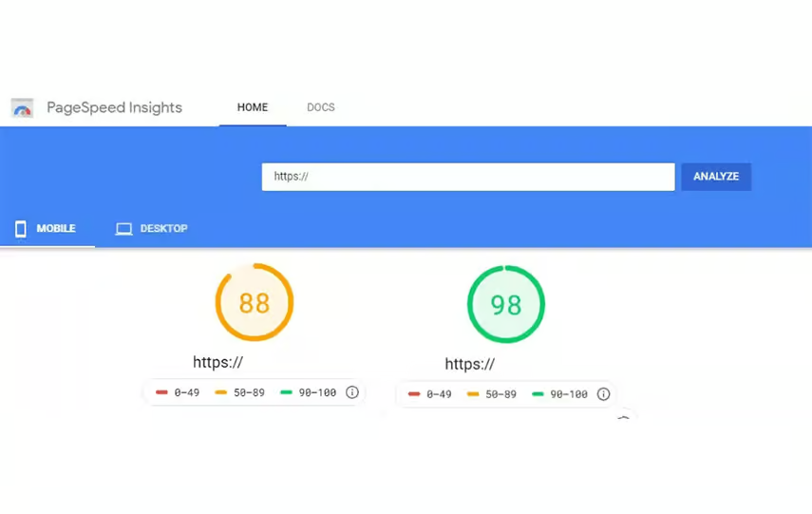Click the orange 50-89 swatch under the 88 score

(x=221, y=392)
